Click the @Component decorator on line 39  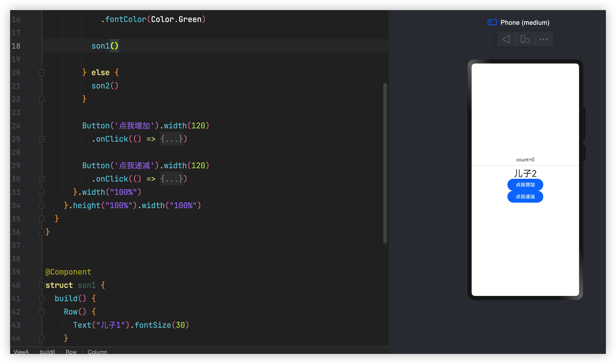(68, 272)
